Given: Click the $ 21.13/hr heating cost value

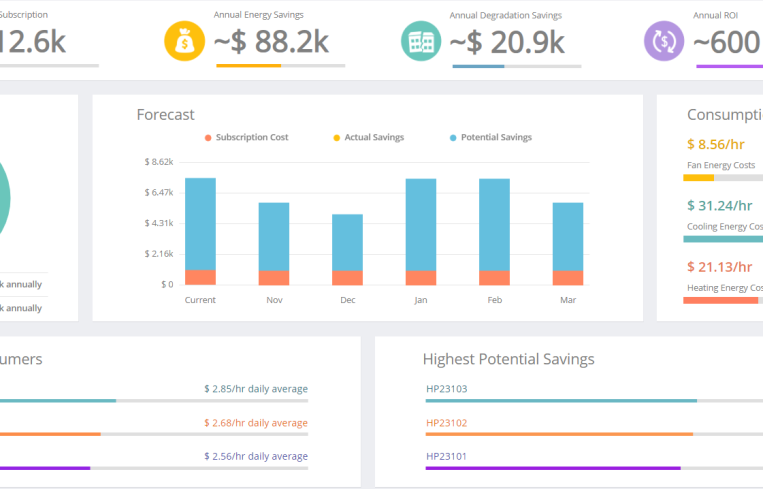Looking at the screenshot, I should coord(719,266).
